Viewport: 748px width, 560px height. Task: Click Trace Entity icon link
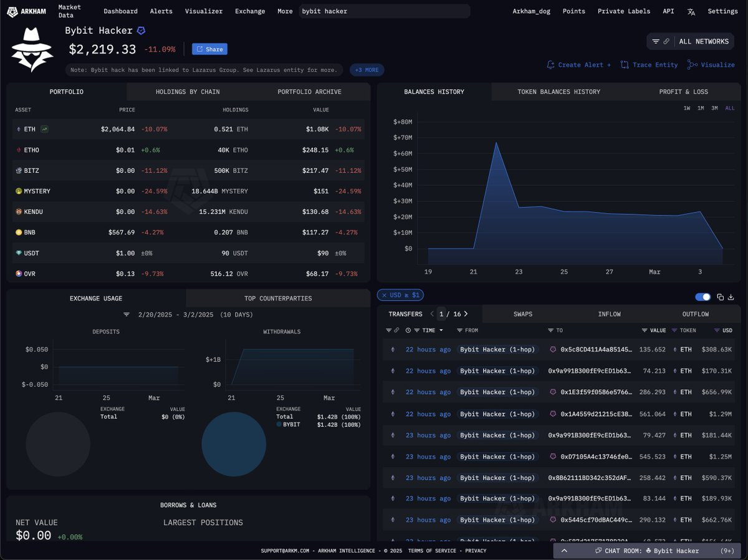pos(649,65)
